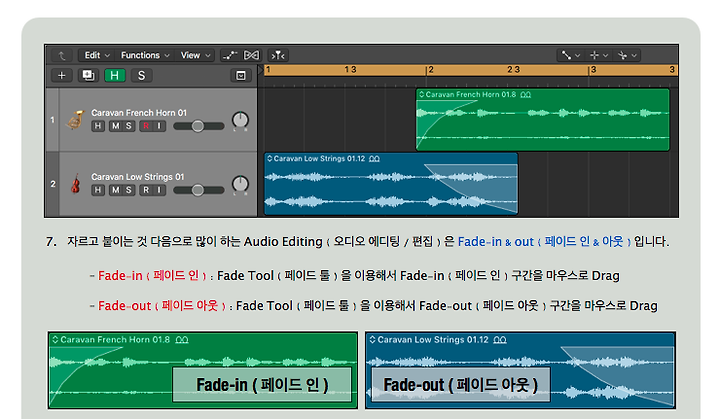This screenshot has height=419, width=720.
Task: Click the pan knob on Low Strings track
Action: point(240,185)
